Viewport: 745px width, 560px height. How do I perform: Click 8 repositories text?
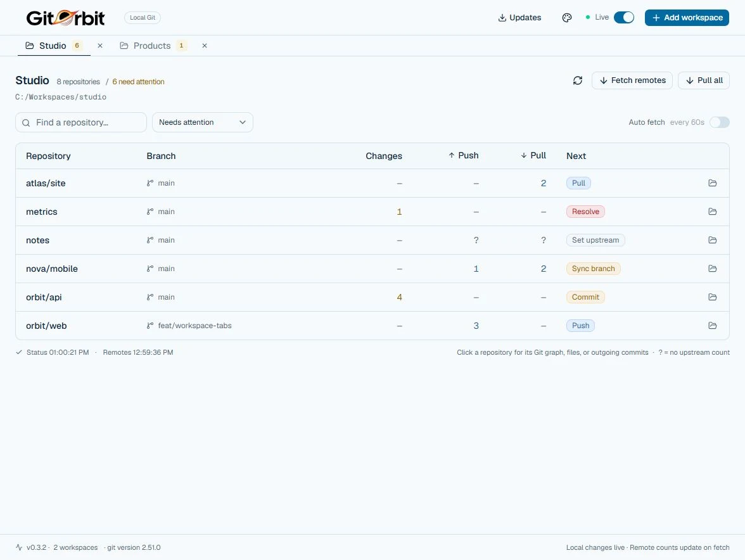(x=79, y=82)
